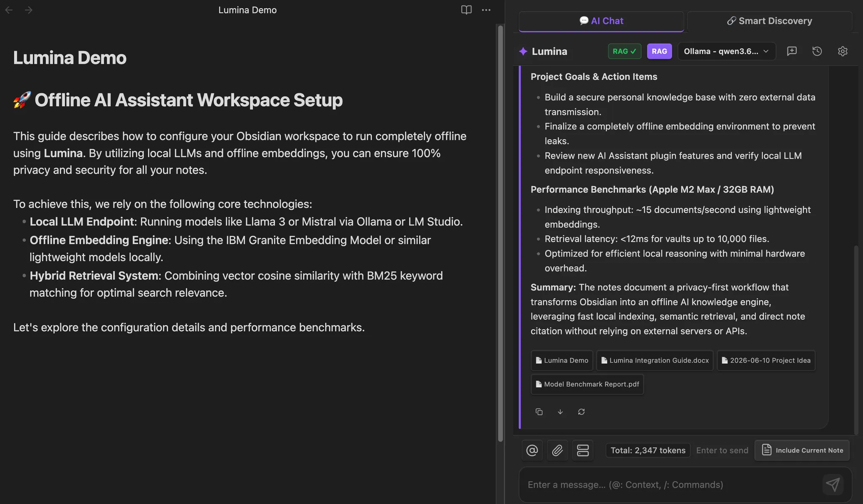
Task: Start a new chat conversation
Action: (792, 51)
